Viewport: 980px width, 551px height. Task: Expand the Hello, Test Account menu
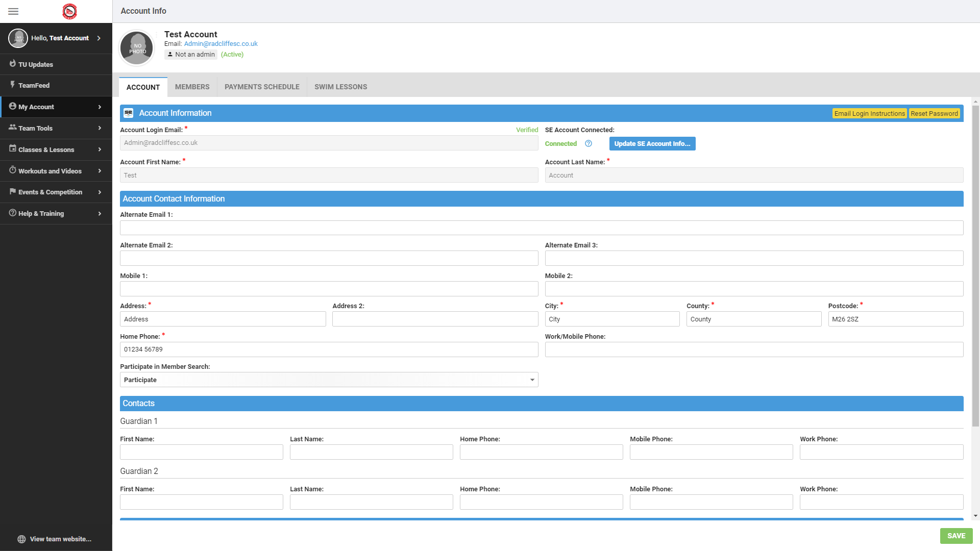[x=99, y=38]
